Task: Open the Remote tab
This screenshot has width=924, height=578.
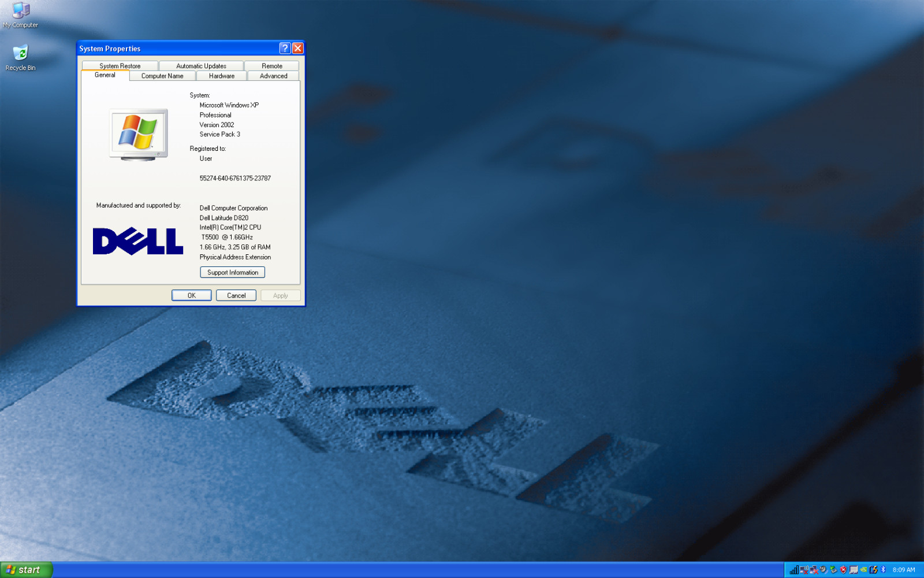Action: pos(272,66)
